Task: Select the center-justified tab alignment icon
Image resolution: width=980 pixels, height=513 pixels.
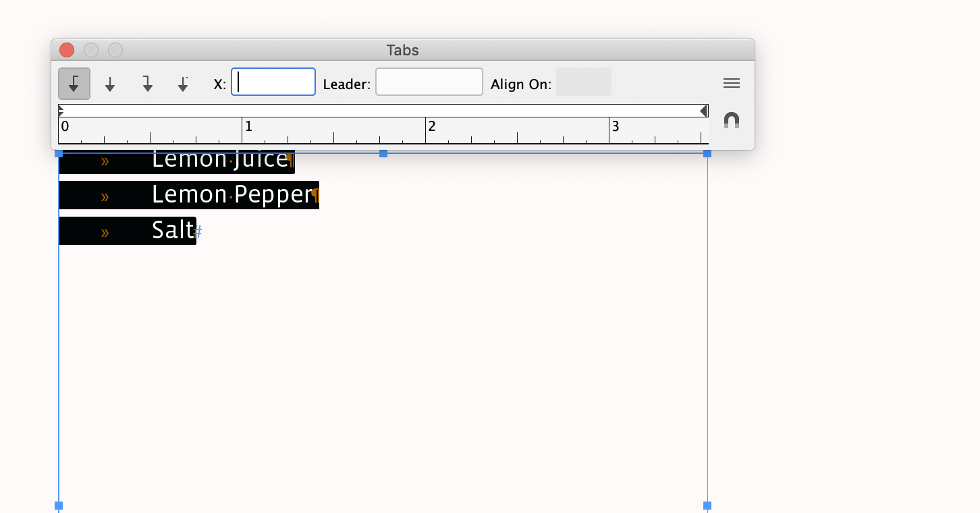Action: click(x=110, y=83)
